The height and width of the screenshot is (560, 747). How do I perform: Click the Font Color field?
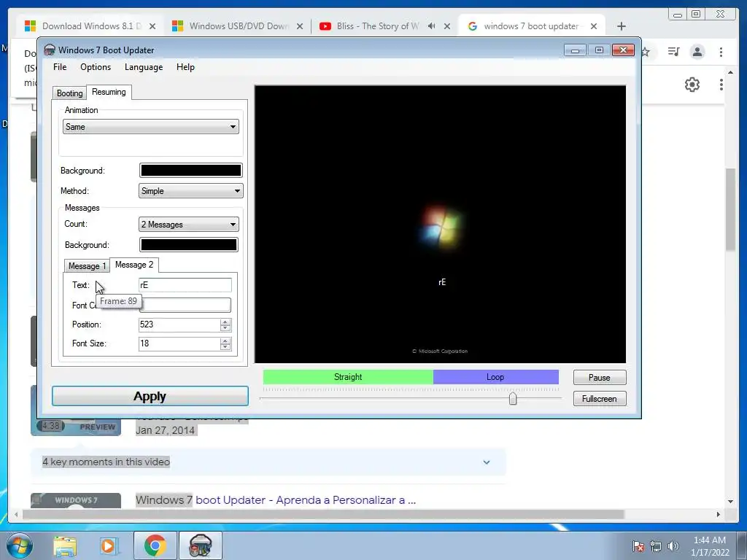coord(185,306)
